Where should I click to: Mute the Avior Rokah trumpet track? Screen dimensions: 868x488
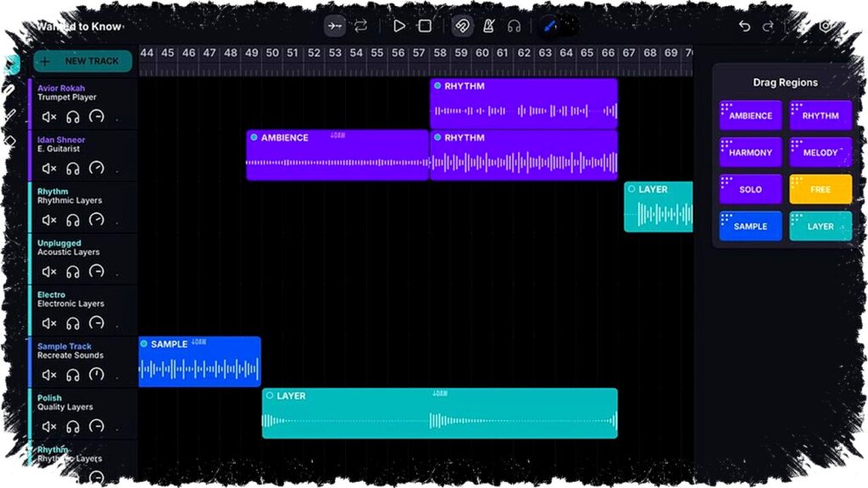click(48, 117)
